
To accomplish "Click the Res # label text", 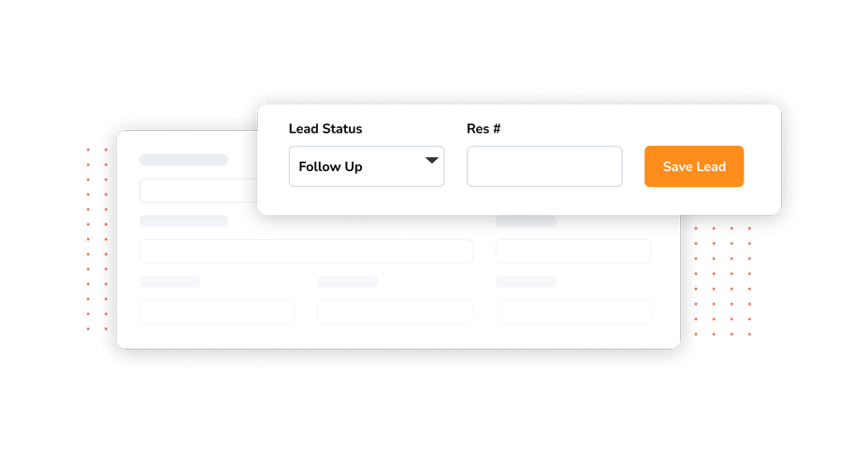I will pos(484,129).
